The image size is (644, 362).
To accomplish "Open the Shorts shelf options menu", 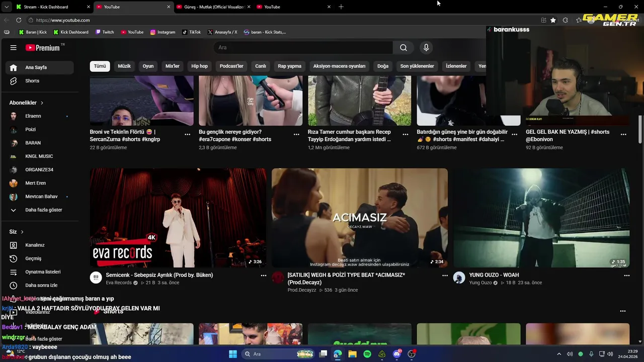I will (622, 311).
